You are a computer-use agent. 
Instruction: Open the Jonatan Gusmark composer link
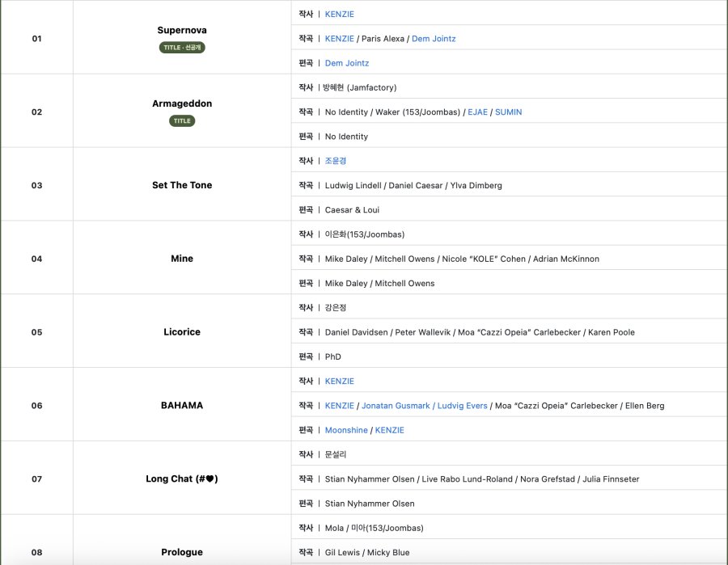pos(392,406)
